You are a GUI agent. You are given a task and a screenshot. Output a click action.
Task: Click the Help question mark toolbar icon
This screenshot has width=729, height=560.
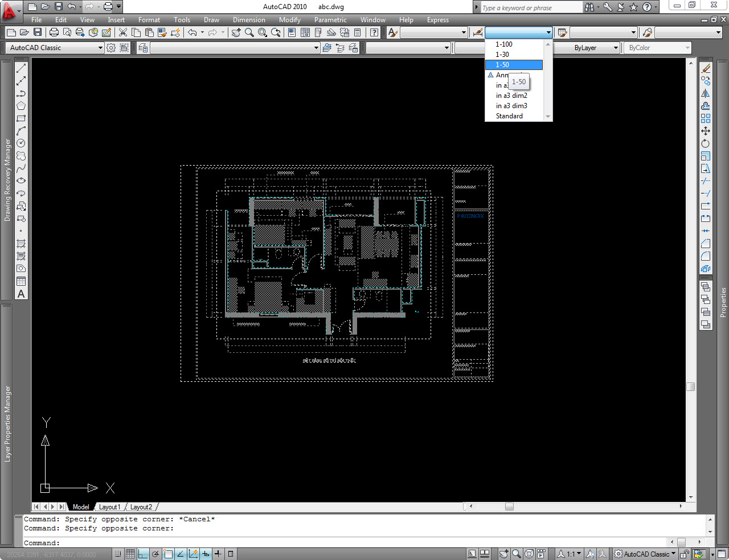374,32
